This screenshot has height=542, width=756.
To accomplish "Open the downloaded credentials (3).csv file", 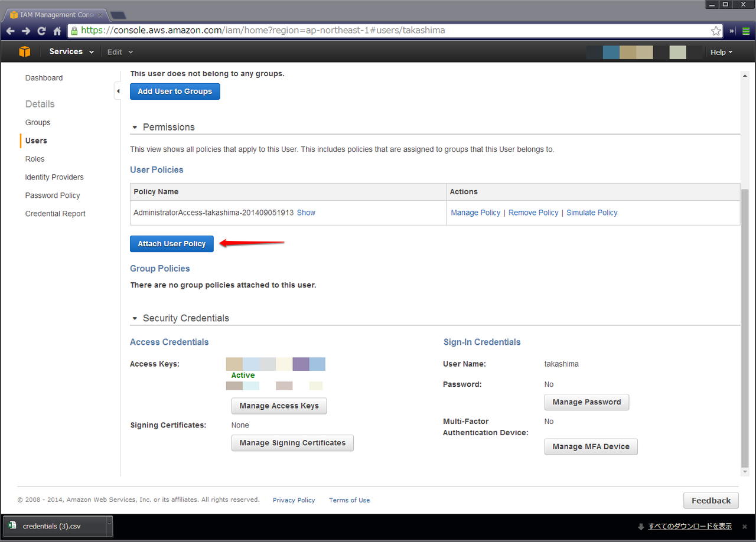I will click(54, 526).
